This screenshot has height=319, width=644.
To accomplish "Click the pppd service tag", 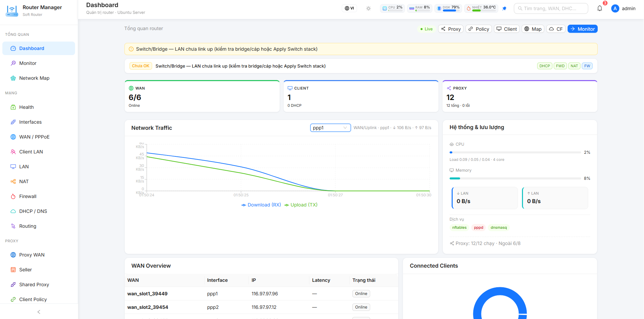I will click(x=478, y=227).
